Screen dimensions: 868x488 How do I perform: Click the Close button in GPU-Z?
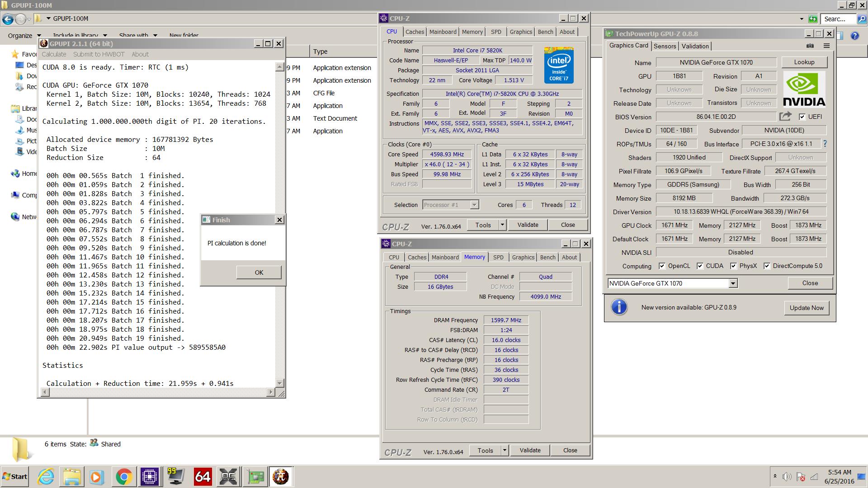(x=810, y=283)
